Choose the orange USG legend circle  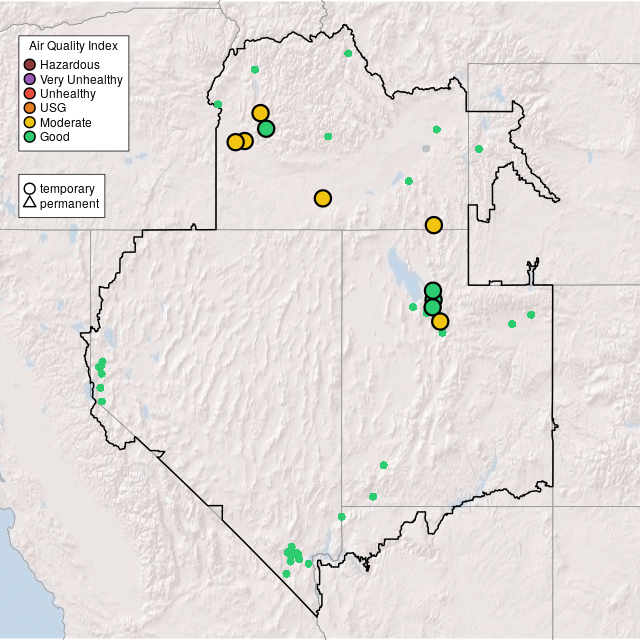click(x=30, y=108)
